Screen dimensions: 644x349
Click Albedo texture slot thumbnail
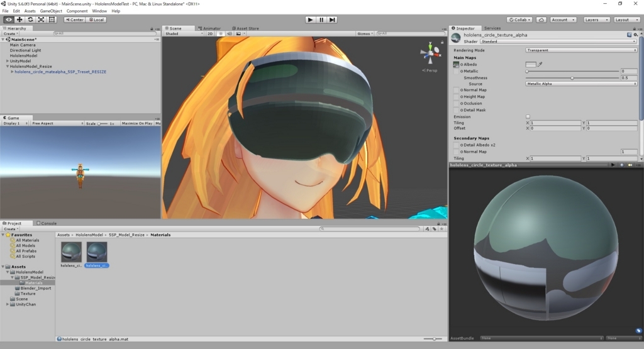[456, 65]
